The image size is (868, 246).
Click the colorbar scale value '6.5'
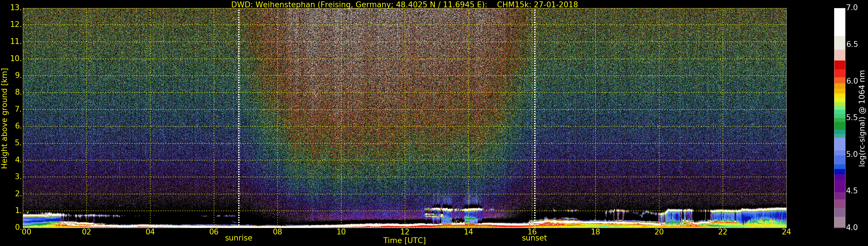tap(852, 45)
